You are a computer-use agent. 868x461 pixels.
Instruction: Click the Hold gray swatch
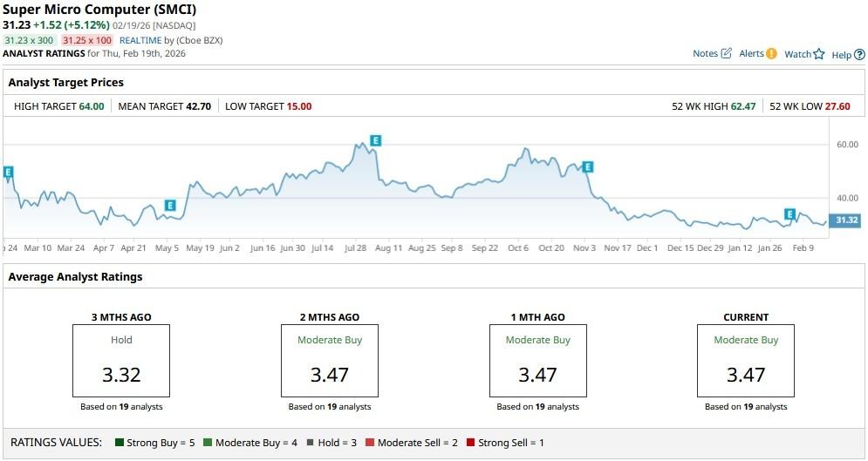[x=310, y=442]
